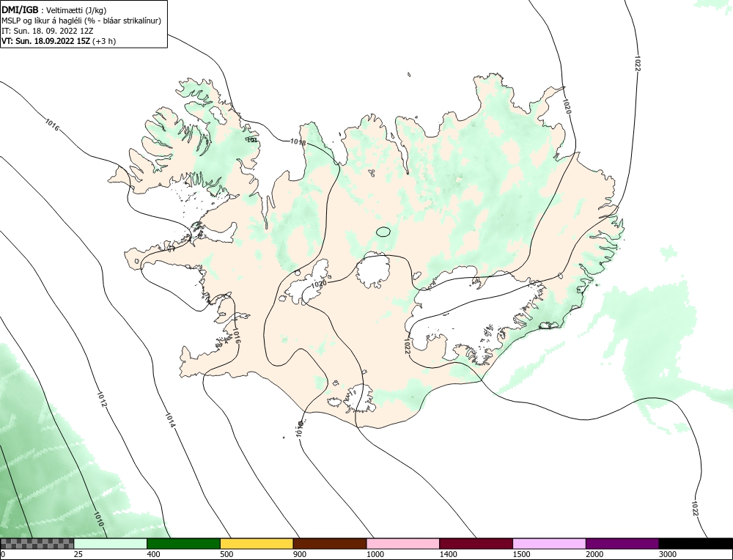Pick the lavender 1500–2000 legend swatch
The height and width of the screenshot is (560, 733).
point(549,544)
